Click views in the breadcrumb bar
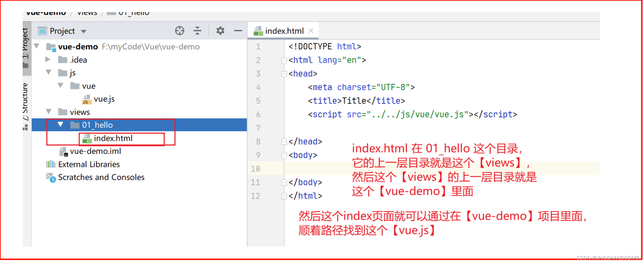The width and height of the screenshot is (644, 263). (87, 13)
